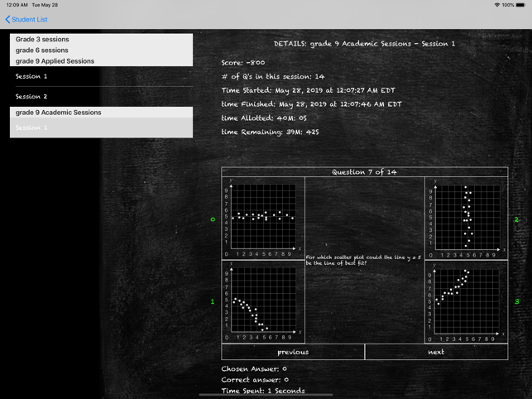Go to the next question

436,352
